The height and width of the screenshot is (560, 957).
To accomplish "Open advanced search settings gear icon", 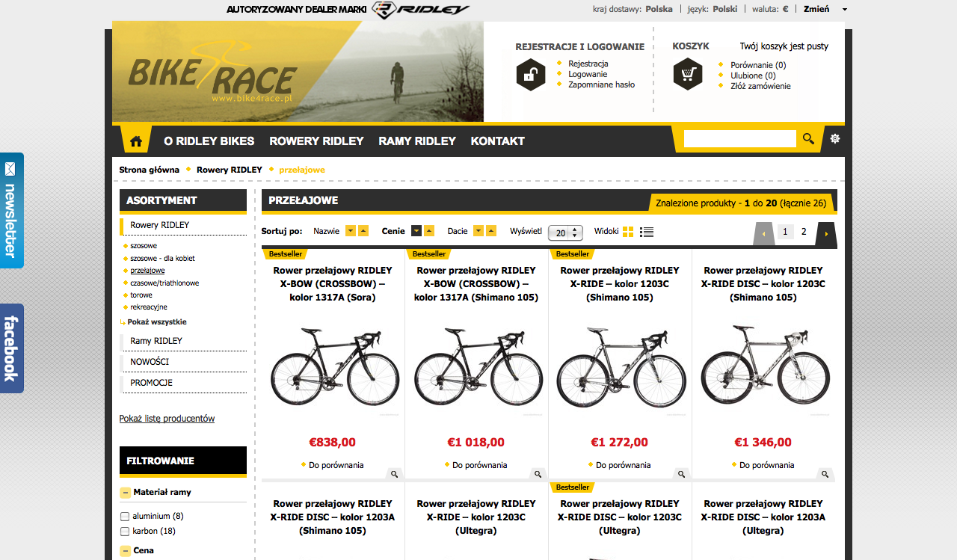I will coord(835,138).
